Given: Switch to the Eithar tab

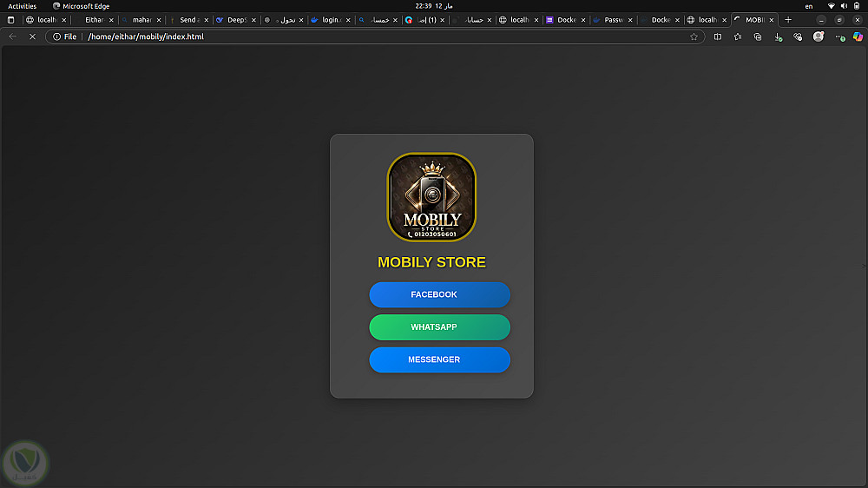Looking at the screenshot, I should coord(94,20).
